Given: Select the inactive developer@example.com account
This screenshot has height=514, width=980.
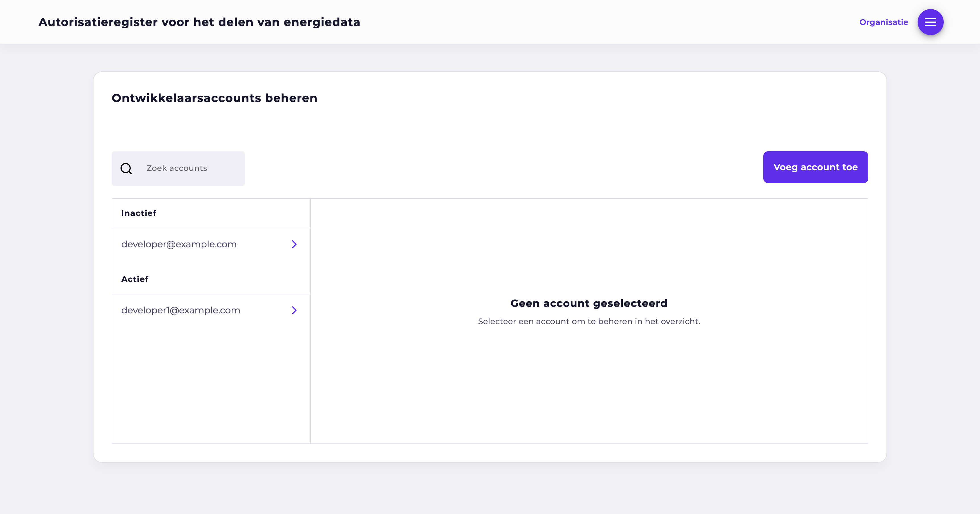Looking at the screenshot, I should pos(211,245).
